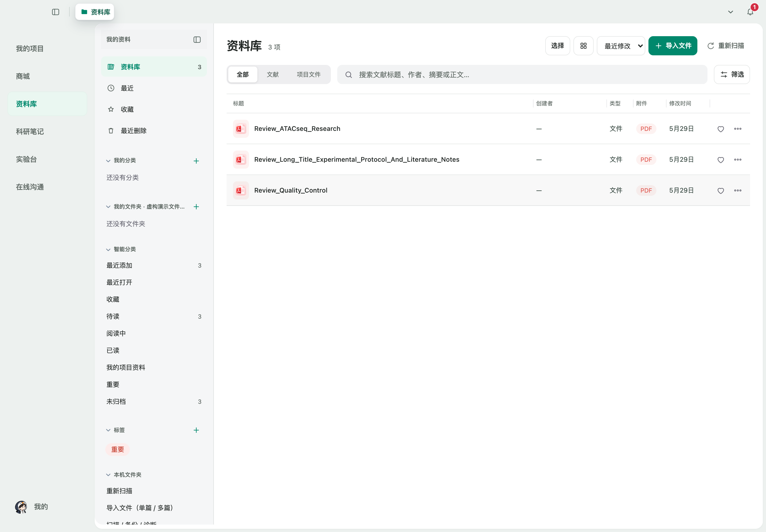
Task: Toggle the main sidebar icon in title bar
Action: tap(56, 12)
